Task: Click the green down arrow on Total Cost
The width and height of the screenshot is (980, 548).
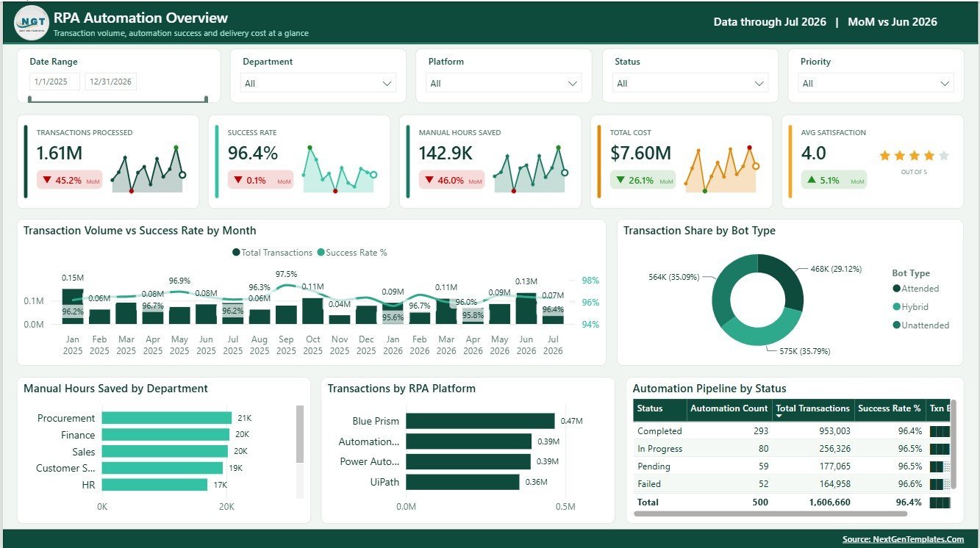Action: click(x=620, y=180)
